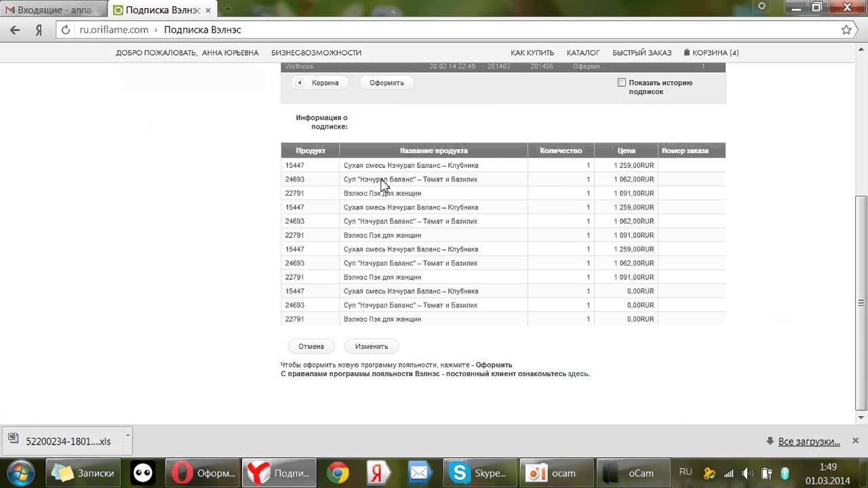Bookmark this page with the star icon
The height and width of the screenshot is (488, 868).
click(846, 30)
